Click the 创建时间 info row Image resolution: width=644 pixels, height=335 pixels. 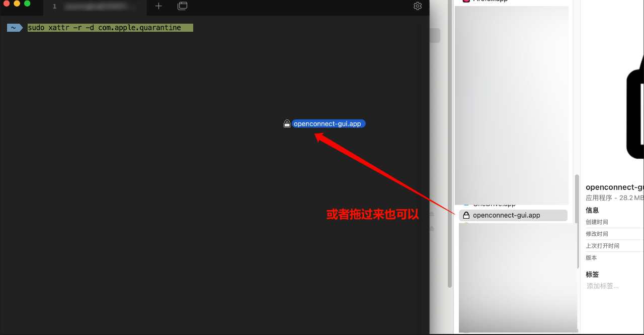(597, 222)
